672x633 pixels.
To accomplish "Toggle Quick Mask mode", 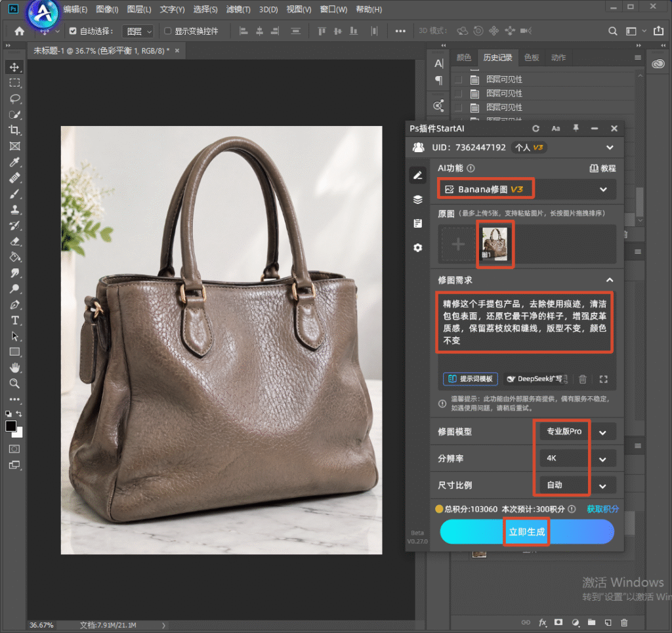I will (x=14, y=449).
